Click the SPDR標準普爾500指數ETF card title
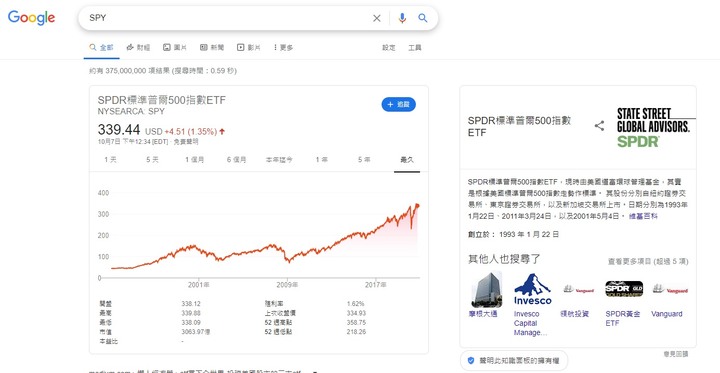720x373 pixels. pos(162,100)
